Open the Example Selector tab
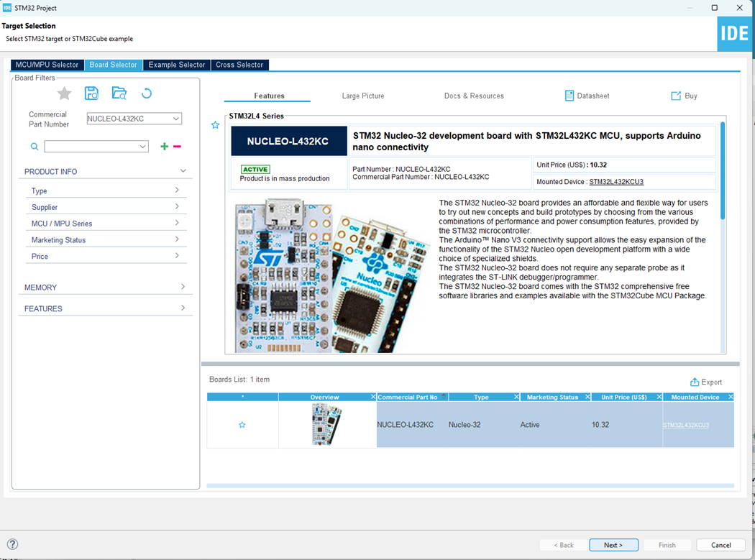The width and height of the screenshot is (755, 560). click(x=177, y=65)
